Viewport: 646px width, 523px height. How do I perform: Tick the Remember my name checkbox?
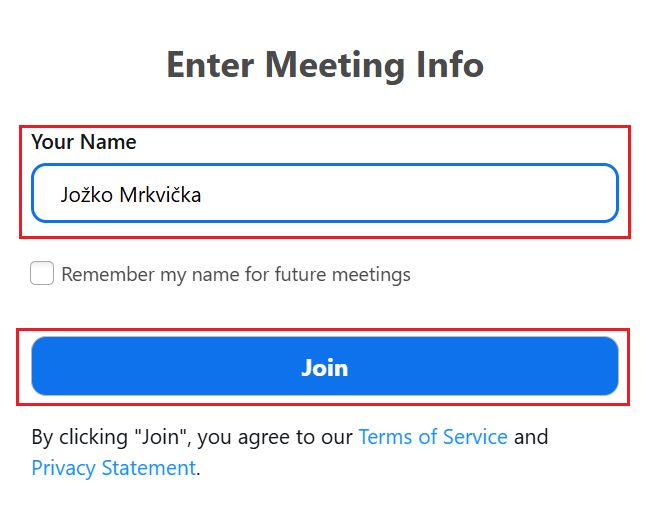(42, 273)
